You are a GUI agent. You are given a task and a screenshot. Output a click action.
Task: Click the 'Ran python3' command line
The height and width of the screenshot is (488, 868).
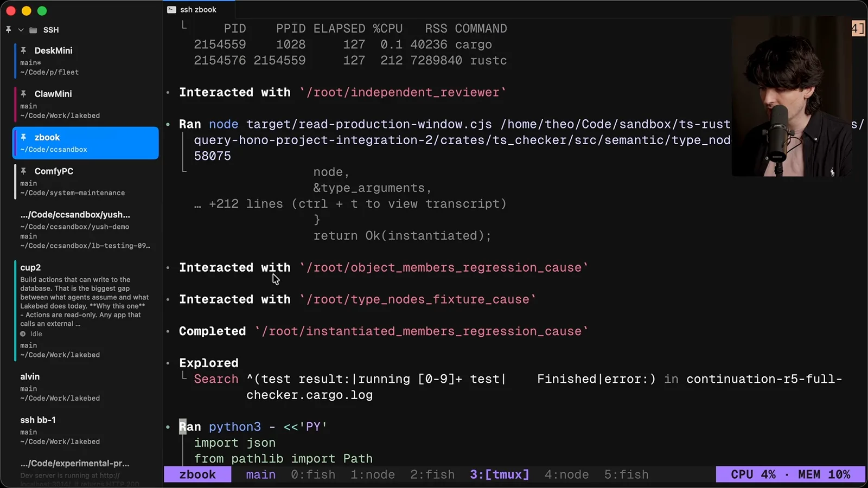(253, 427)
